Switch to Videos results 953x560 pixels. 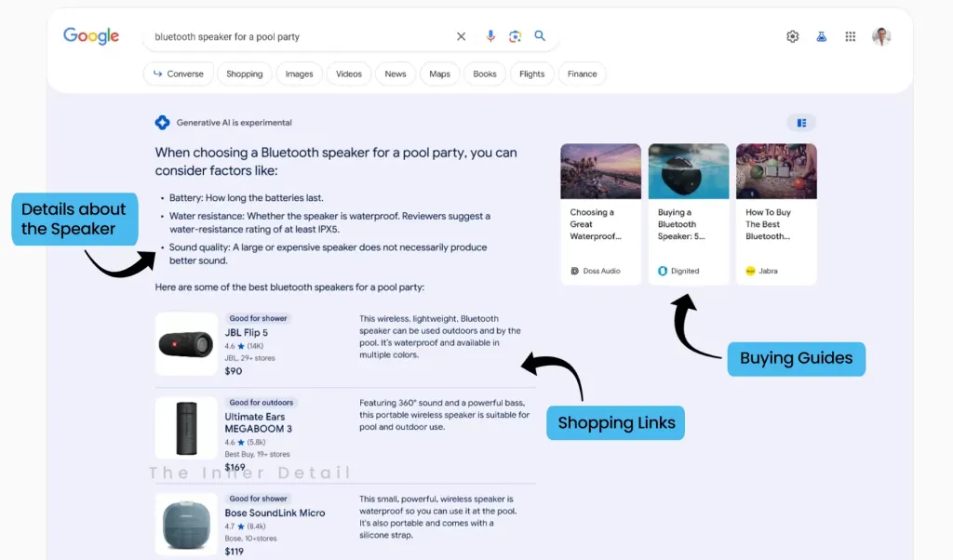349,74
